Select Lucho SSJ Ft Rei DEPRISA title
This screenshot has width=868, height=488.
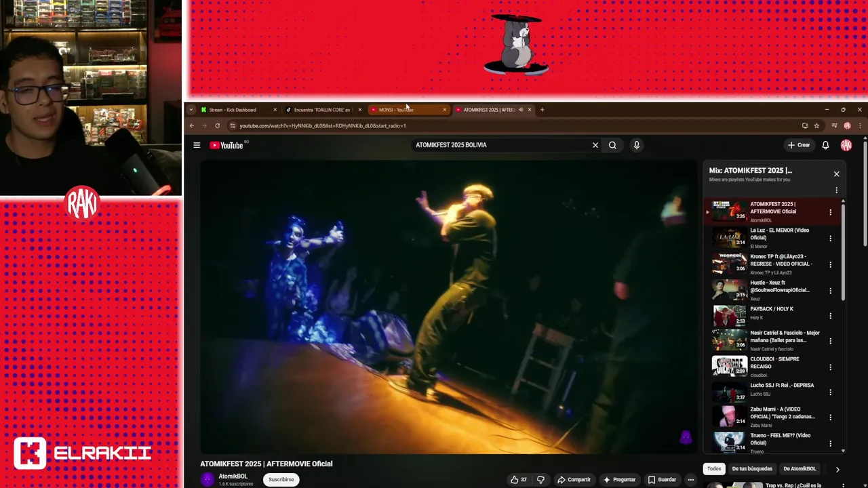(x=782, y=385)
